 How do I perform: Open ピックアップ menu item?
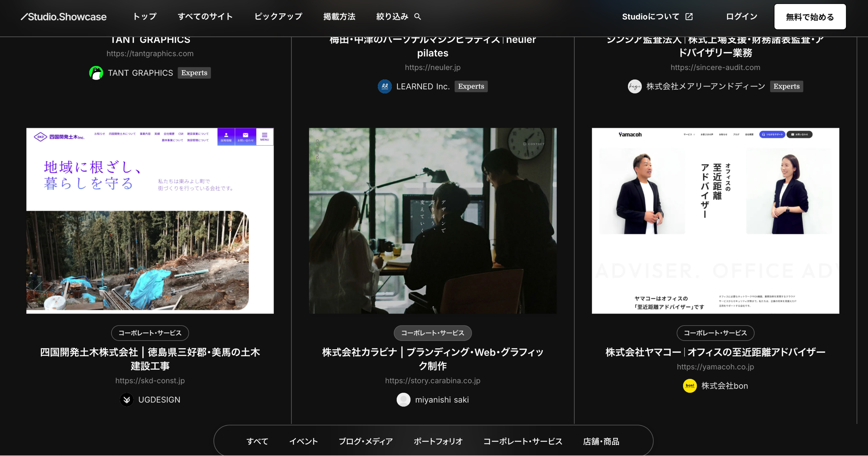pos(278,16)
